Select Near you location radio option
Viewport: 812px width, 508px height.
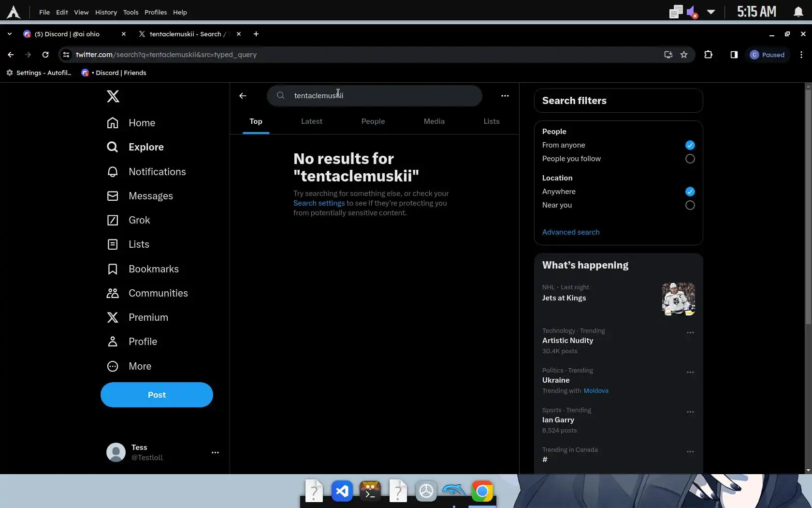(690, 205)
